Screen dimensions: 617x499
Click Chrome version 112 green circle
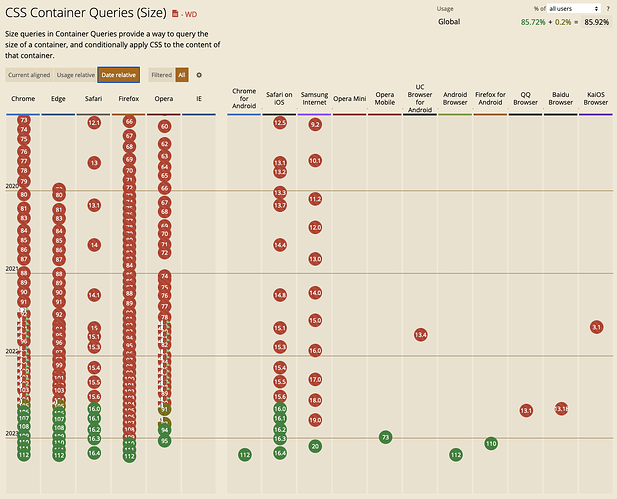pos(24,455)
